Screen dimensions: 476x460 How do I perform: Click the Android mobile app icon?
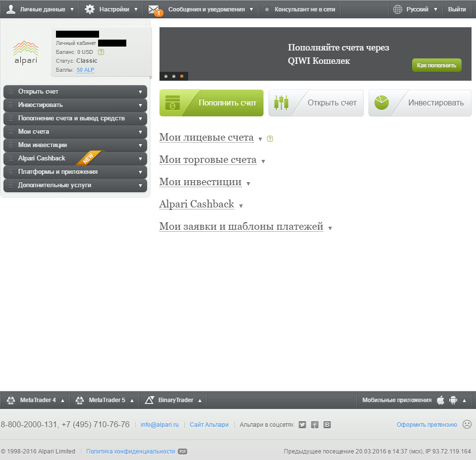tap(453, 400)
